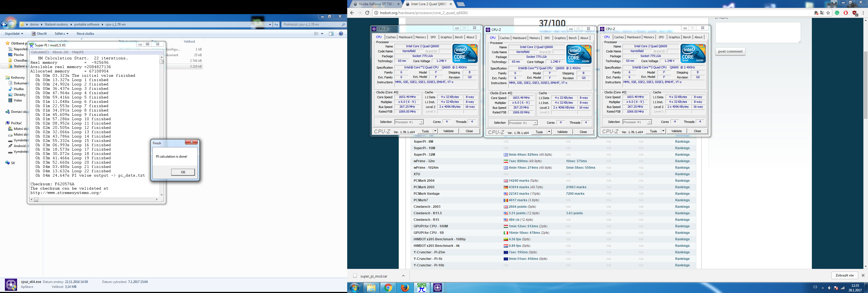Open the Windows Start orb
This screenshot has width=868, height=293.
[355, 288]
